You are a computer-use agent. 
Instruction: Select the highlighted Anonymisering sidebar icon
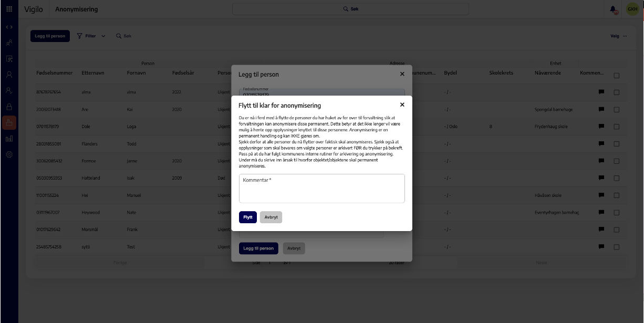(9, 122)
